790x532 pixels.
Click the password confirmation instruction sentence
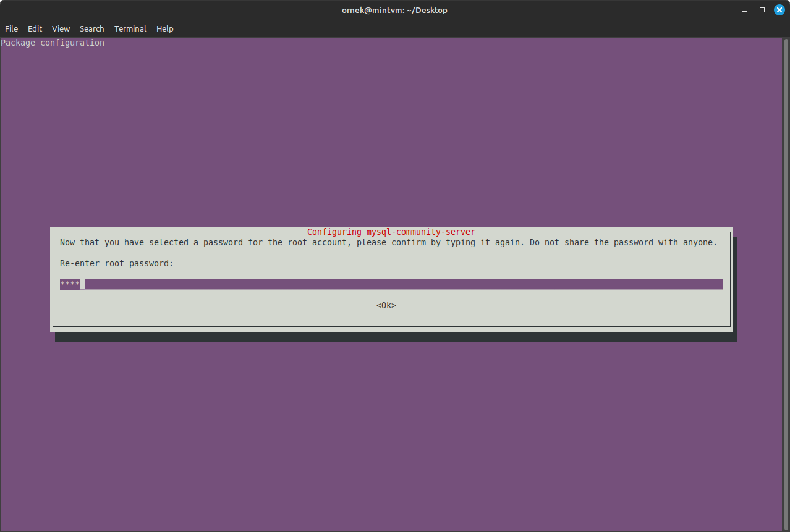point(389,242)
